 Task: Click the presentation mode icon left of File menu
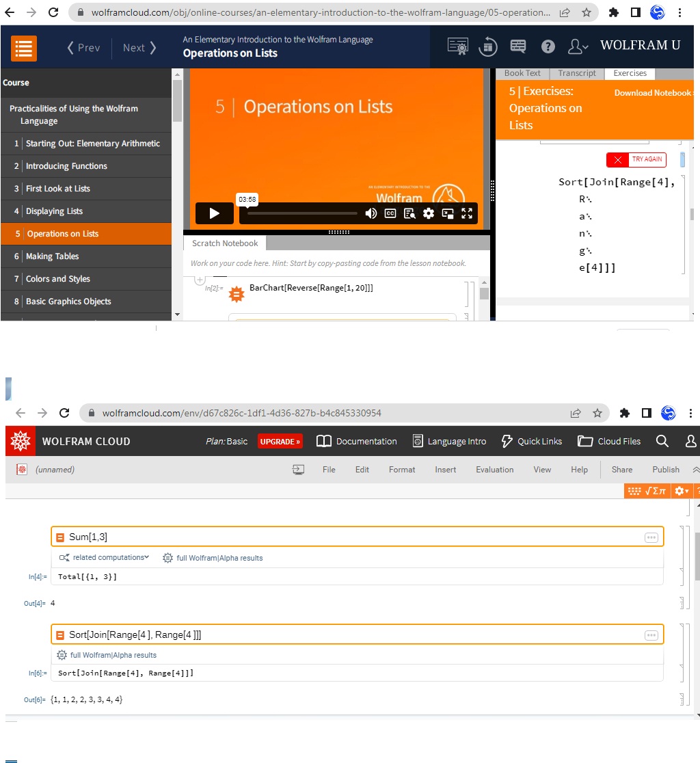point(298,470)
